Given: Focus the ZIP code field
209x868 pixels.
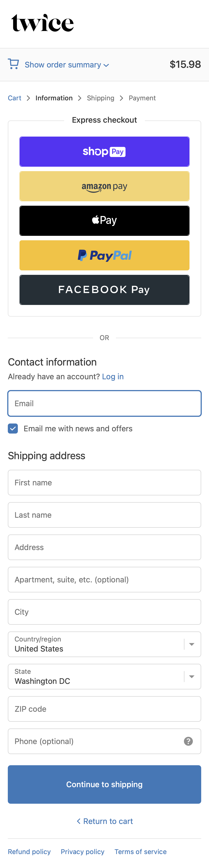Looking at the screenshot, I should 104,709.
